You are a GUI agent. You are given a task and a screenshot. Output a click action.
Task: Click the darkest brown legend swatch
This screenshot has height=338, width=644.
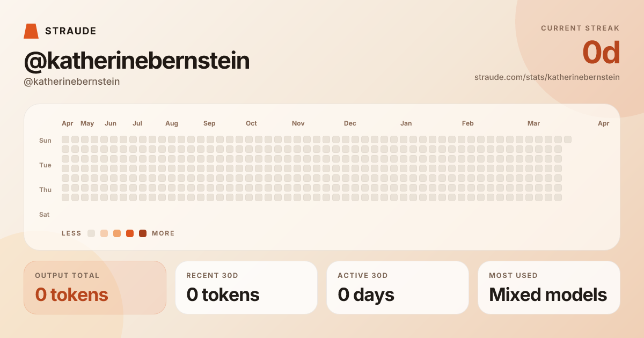click(143, 233)
